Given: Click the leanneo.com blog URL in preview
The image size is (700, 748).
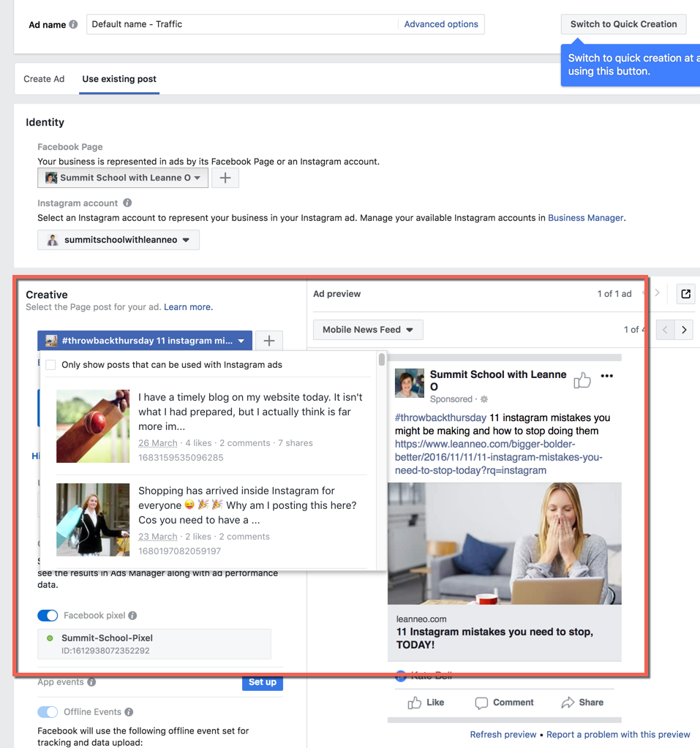Looking at the screenshot, I should [x=498, y=457].
